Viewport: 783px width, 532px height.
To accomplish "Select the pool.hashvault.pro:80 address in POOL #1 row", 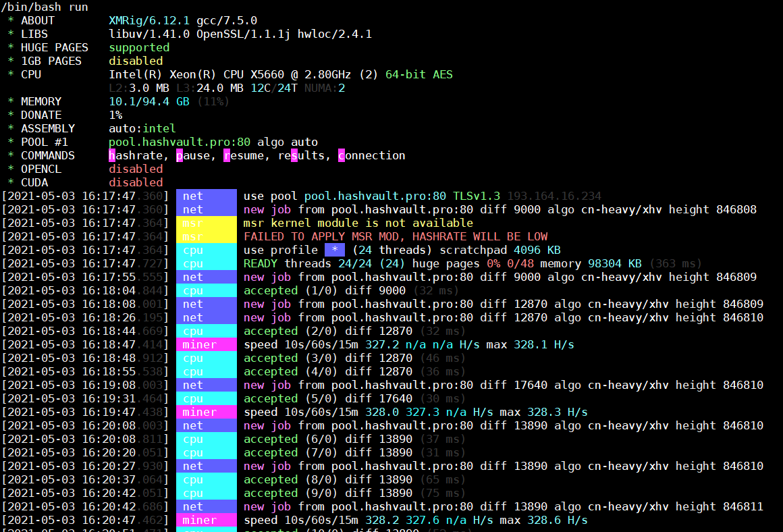I will (x=180, y=142).
